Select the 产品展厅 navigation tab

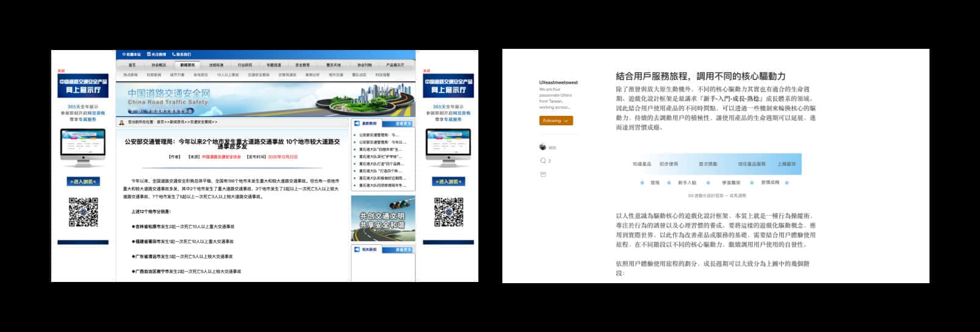pos(395,65)
